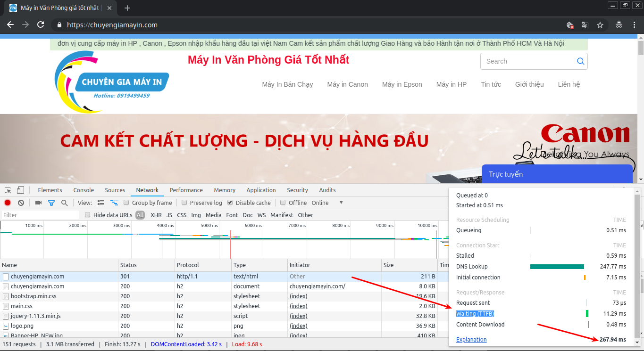Open the Application tab
Viewport: 644px width, 351px height.
click(x=261, y=190)
